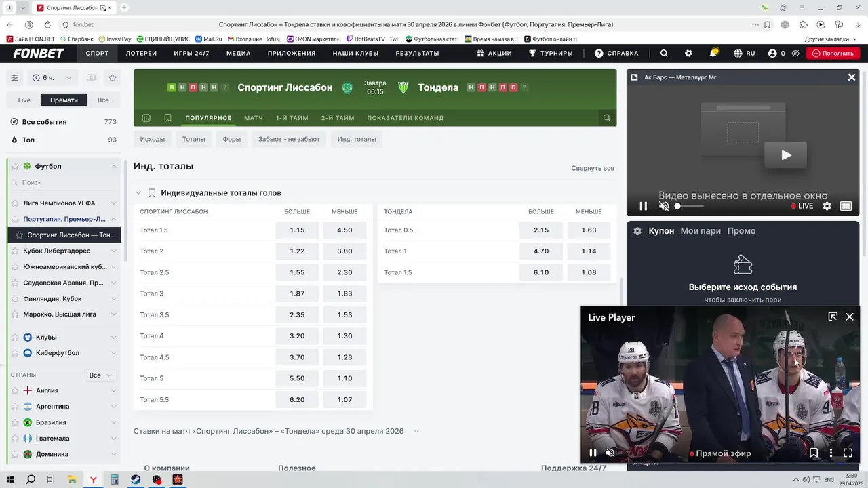
Task: Open user account icon in header
Action: click(x=772, y=53)
